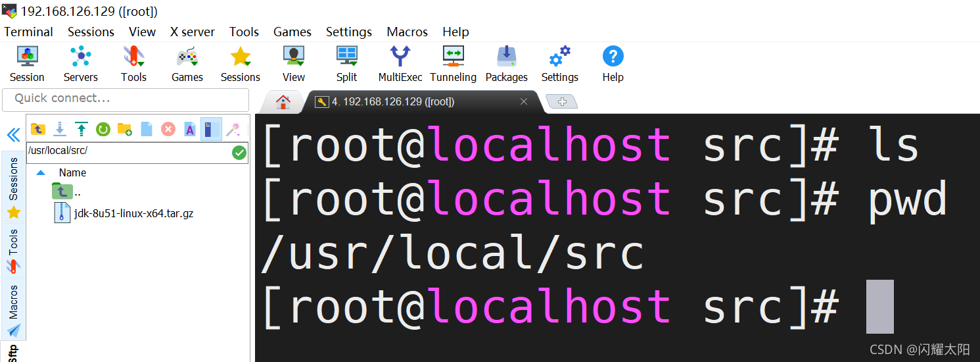980x362 pixels.
Task: Open the Help menu
Action: [x=455, y=32]
